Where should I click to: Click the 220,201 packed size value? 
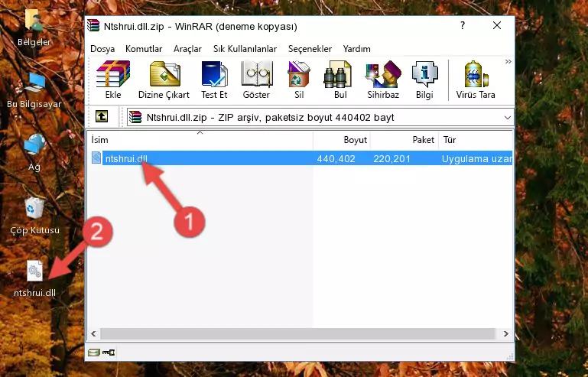[391, 159]
